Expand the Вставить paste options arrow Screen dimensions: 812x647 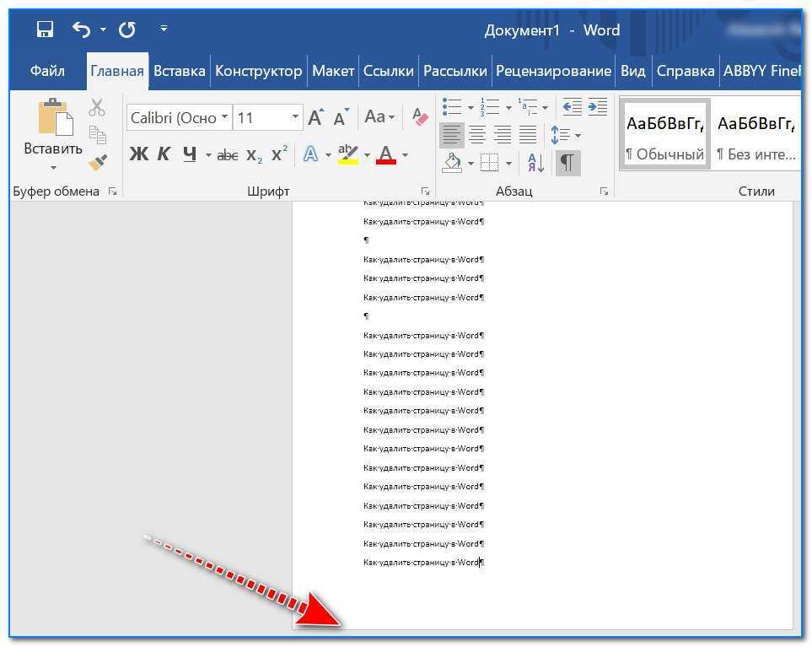[53, 168]
